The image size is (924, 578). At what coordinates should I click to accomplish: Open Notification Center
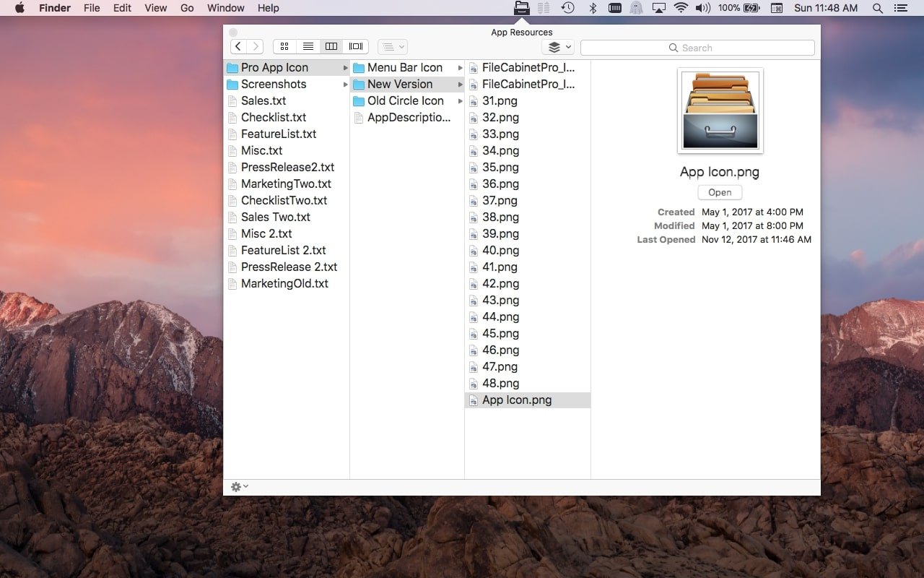coord(900,8)
